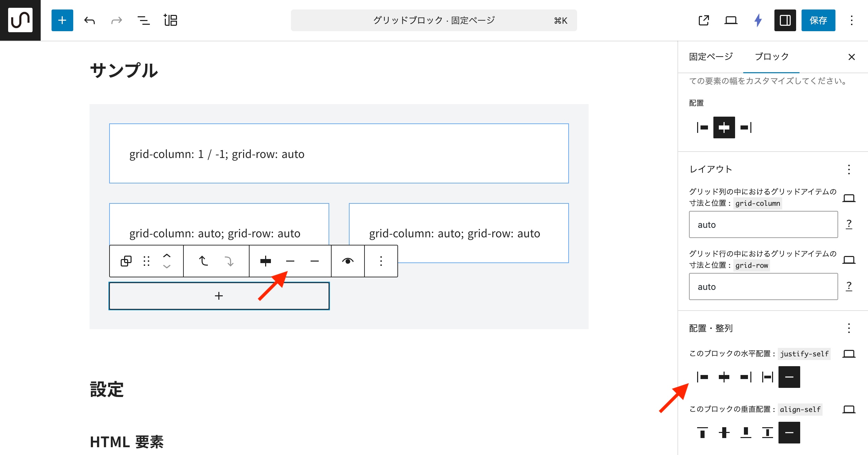Click the blue block inserter plus button
This screenshot has height=455, width=868.
coord(62,20)
